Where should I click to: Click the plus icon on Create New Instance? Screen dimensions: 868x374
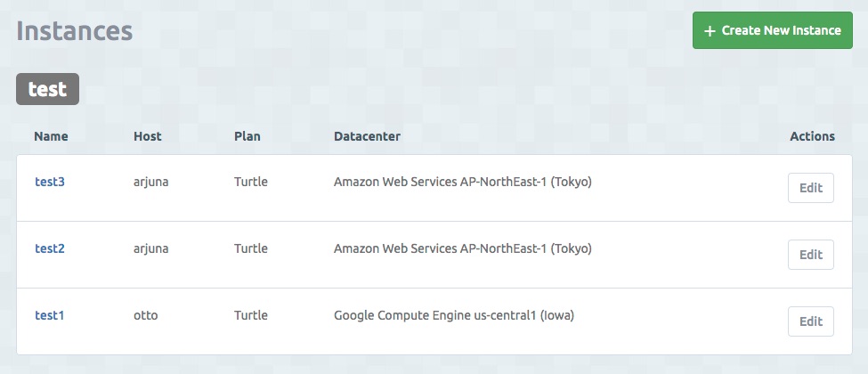pyautogui.click(x=710, y=31)
